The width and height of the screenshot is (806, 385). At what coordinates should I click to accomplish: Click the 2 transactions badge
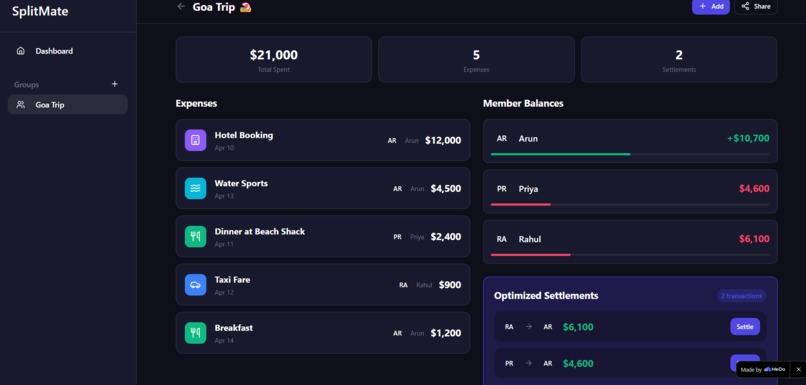tap(741, 296)
